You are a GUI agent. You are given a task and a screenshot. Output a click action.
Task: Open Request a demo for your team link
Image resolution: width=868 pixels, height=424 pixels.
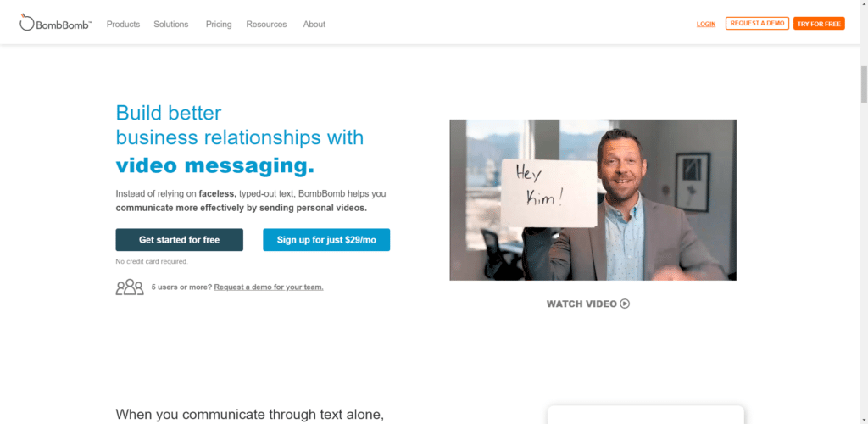[x=269, y=287]
